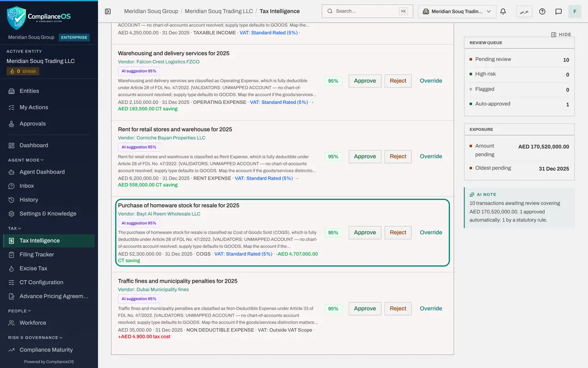Approve Warehousing and delivery services transaction
This screenshot has width=588, height=368.
click(365, 81)
